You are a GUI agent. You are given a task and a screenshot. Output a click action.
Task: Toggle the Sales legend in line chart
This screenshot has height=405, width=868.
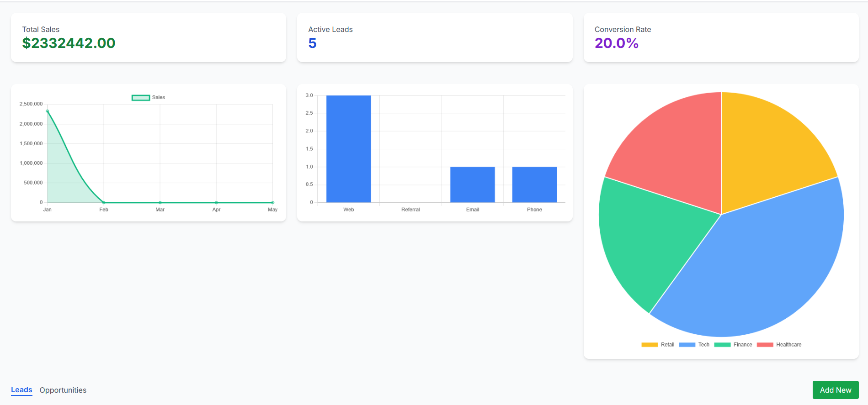pyautogui.click(x=149, y=97)
